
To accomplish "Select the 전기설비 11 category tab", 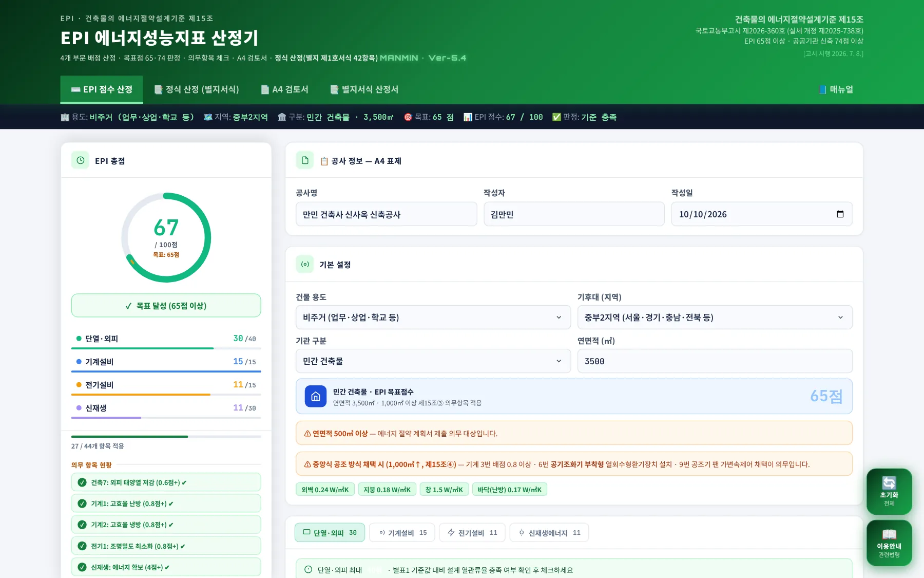I will (472, 533).
